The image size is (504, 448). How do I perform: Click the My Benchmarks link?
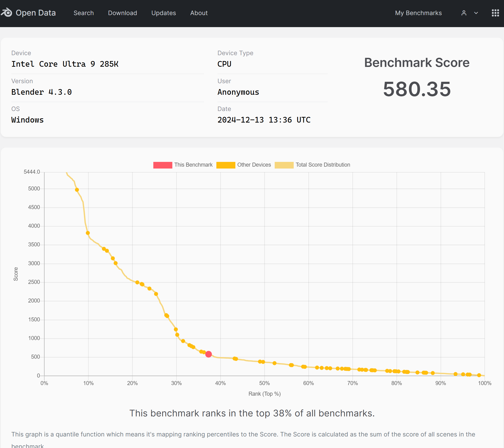[418, 13]
